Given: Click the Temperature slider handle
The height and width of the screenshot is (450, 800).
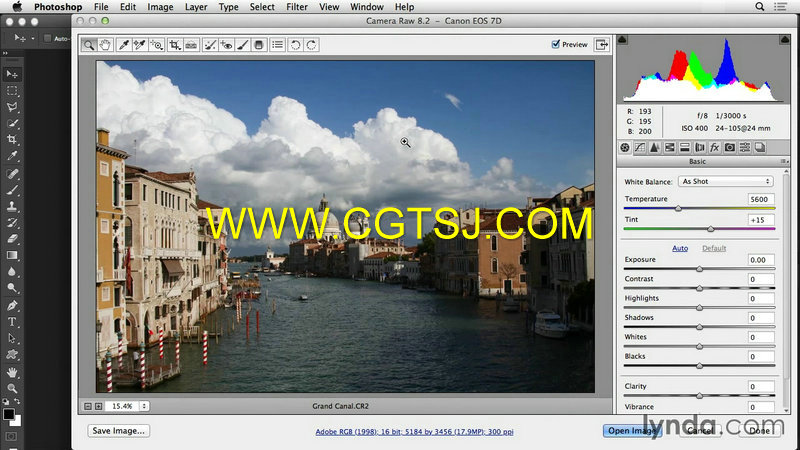Looking at the screenshot, I should pos(678,208).
